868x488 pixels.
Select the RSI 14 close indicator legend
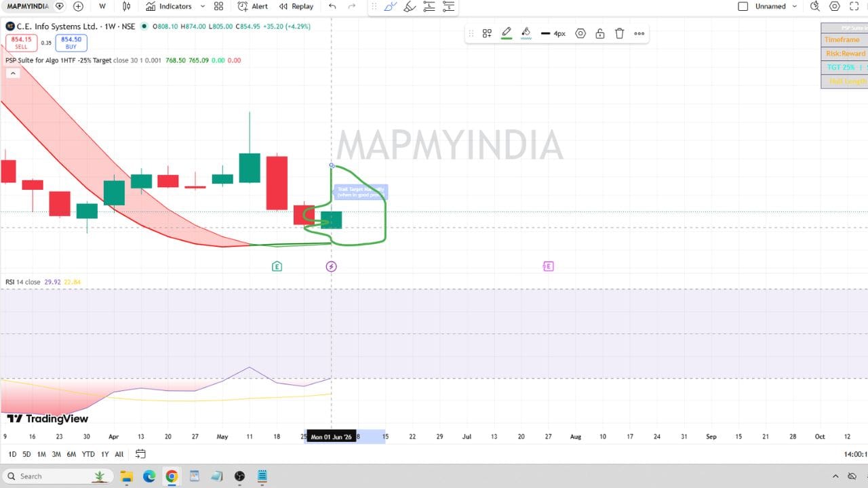pyautogui.click(x=23, y=282)
